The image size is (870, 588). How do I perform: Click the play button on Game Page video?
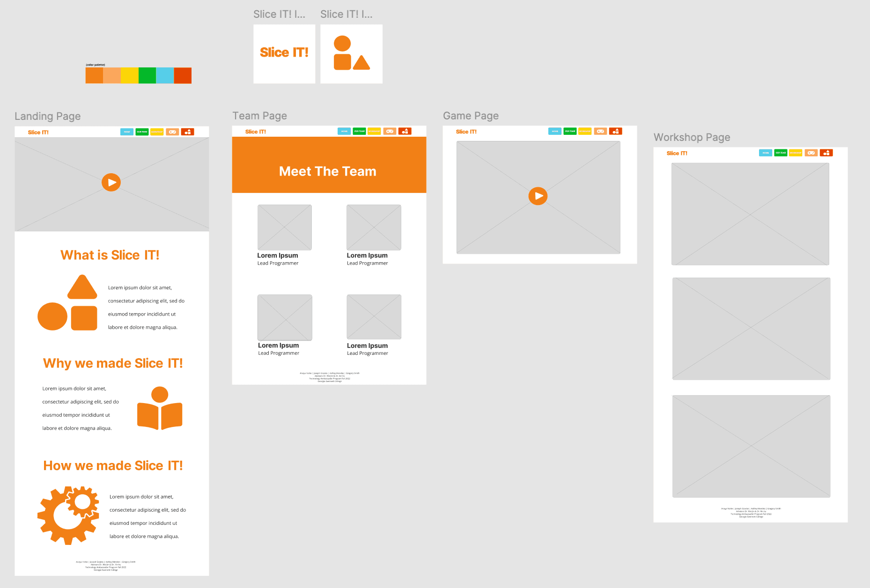pyautogui.click(x=538, y=196)
